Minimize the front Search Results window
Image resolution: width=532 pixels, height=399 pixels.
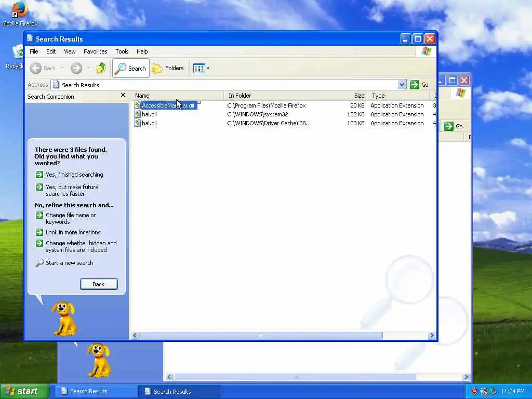pyautogui.click(x=406, y=38)
